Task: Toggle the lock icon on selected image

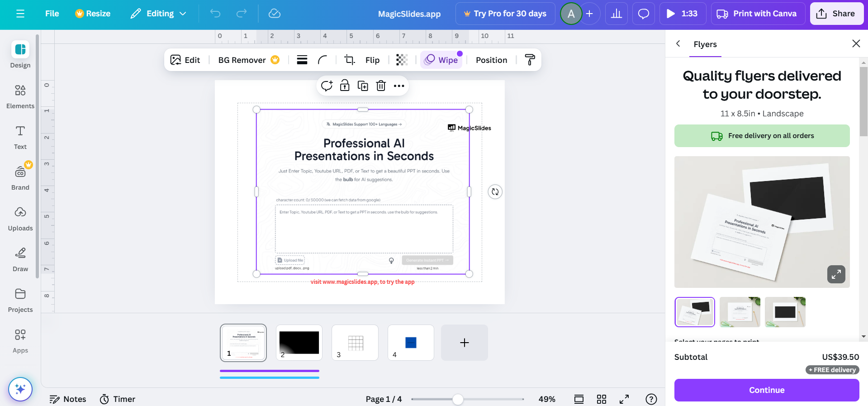Action: point(345,86)
